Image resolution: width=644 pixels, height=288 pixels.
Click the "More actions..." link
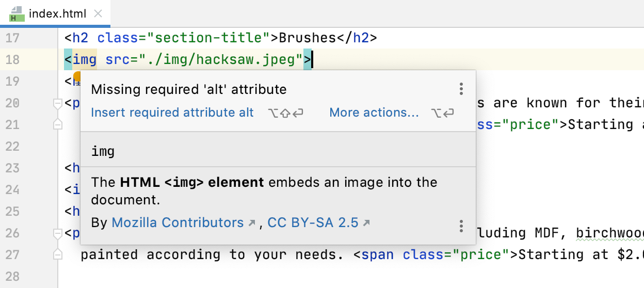coord(374,113)
